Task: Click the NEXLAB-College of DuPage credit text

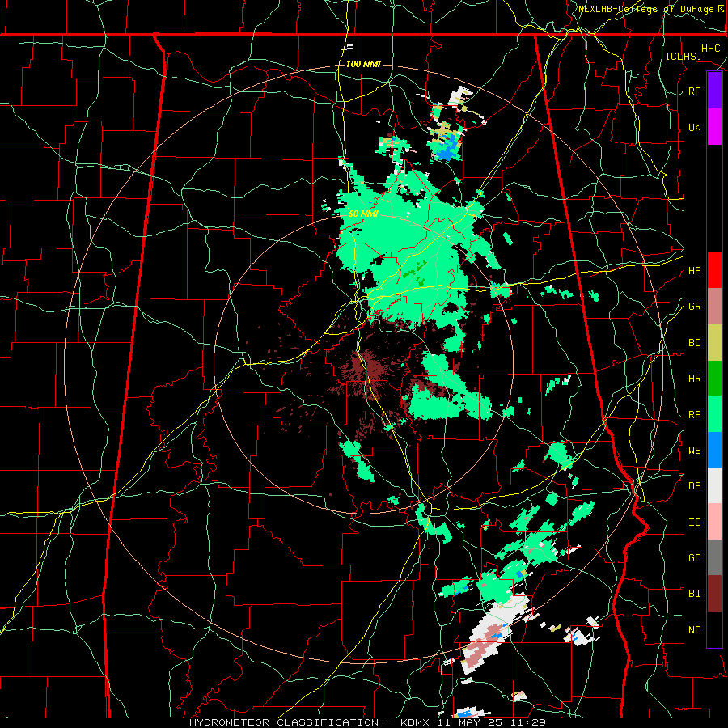Action: tap(648, 9)
